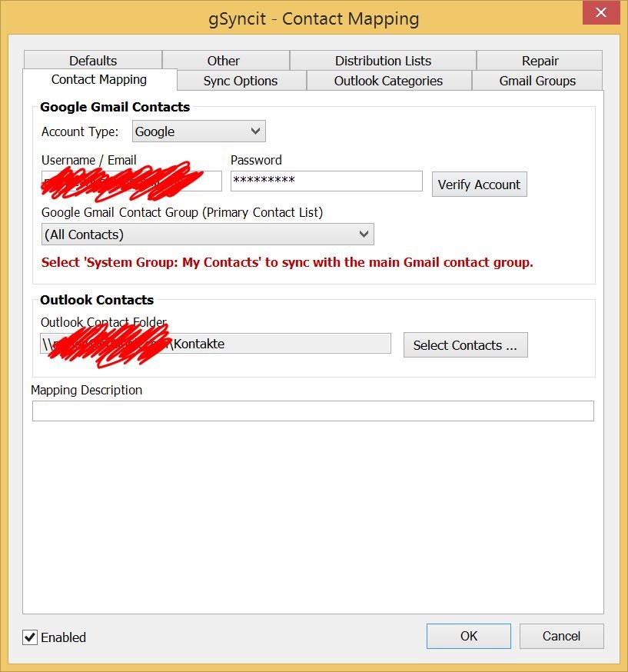The image size is (628, 672).
Task: Show the Gmail Groups tab
Action: click(x=537, y=81)
